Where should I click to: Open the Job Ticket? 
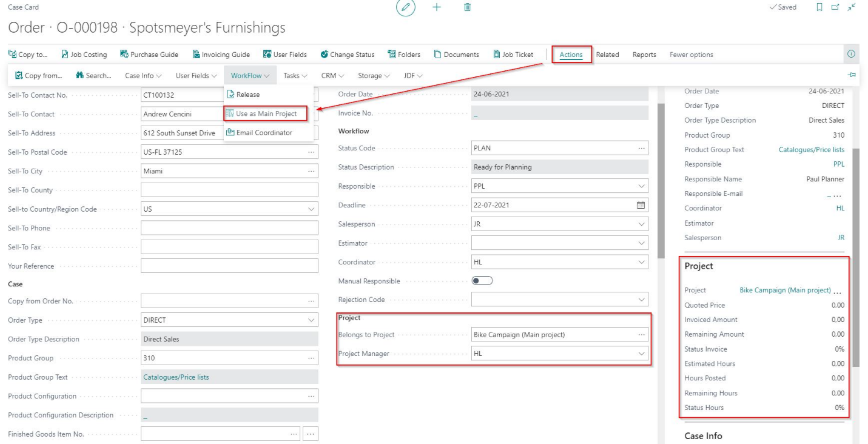tap(513, 55)
